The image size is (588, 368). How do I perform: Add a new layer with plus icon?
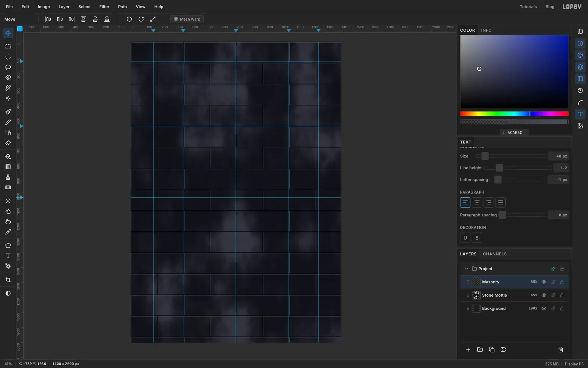point(468,350)
